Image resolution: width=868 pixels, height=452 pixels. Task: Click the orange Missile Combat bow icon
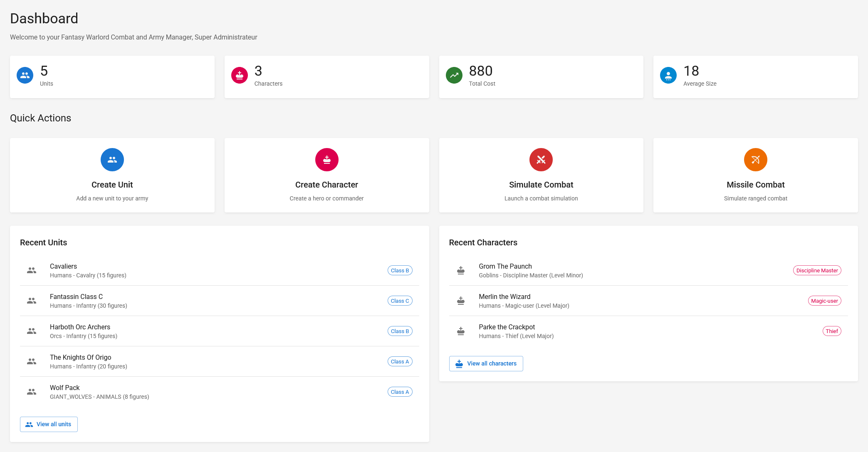point(755,160)
